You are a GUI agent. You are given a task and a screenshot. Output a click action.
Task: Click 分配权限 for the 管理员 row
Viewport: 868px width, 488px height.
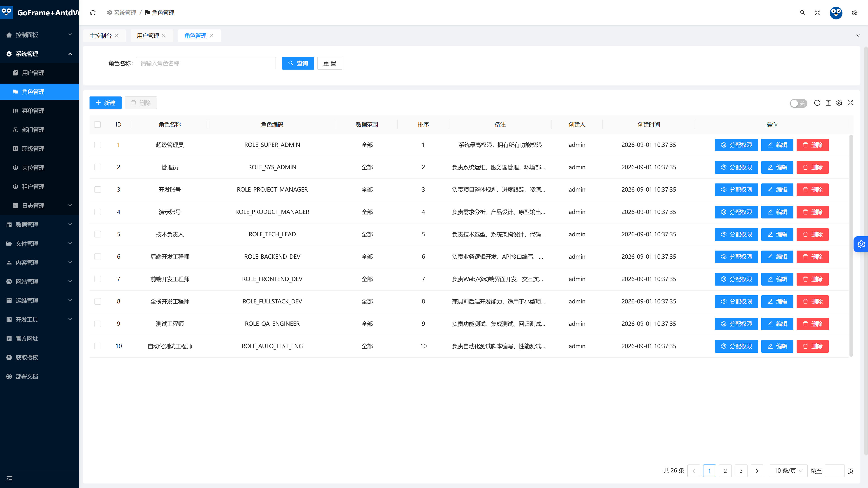(x=736, y=167)
